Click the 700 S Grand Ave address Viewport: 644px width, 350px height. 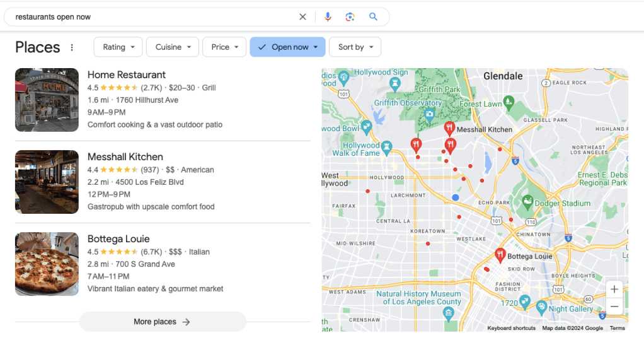pyautogui.click(x=145, y=264)
